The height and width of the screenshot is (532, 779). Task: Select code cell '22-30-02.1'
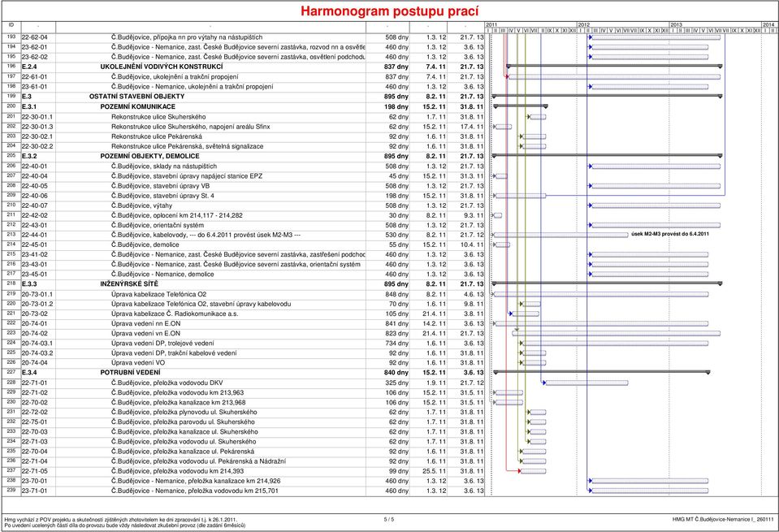pyautogui.click(x=37, y=136)
